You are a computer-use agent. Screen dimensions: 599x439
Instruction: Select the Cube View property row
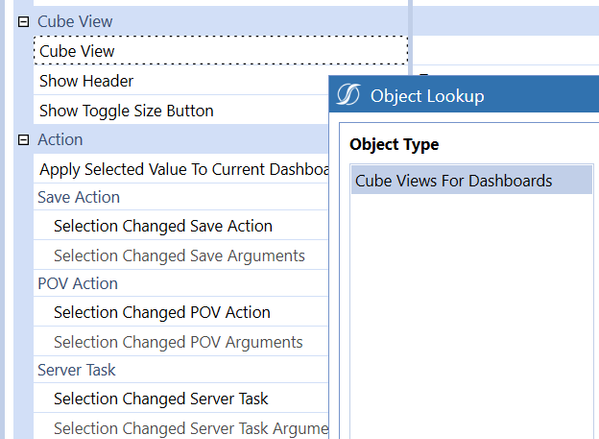pyautogui.click(x=221, y=51)
